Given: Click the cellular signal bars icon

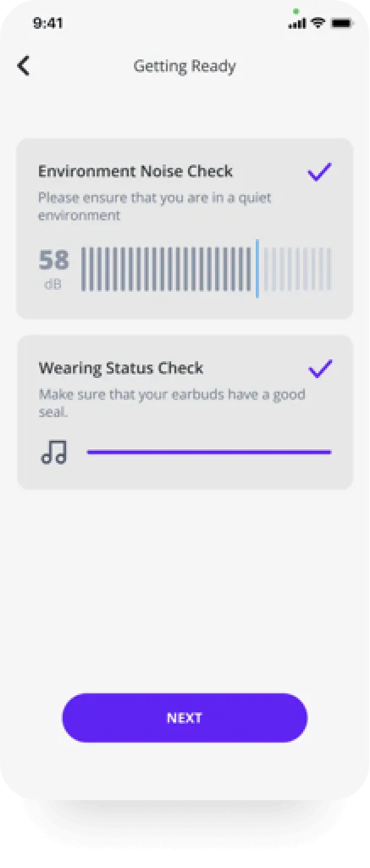Looking at the screenshot, I should pos(297,24).
